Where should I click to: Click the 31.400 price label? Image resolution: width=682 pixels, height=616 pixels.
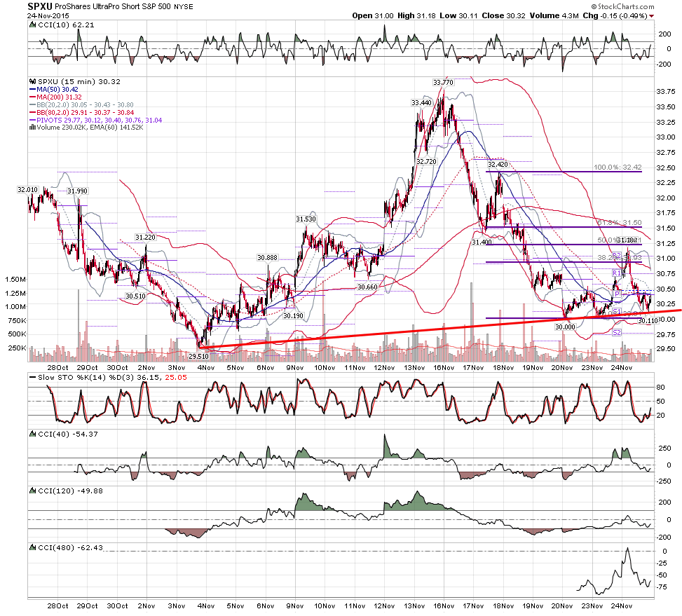point(482,242)
